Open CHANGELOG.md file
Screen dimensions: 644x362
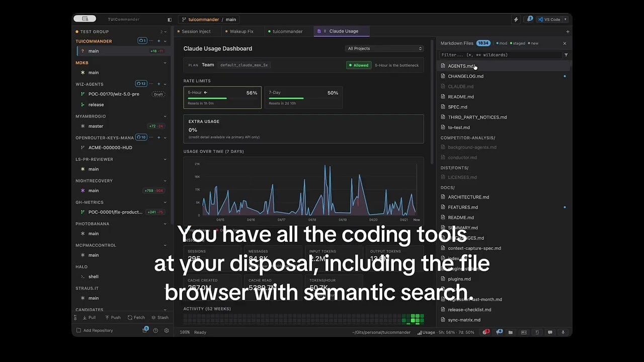[x=503, y=76]
